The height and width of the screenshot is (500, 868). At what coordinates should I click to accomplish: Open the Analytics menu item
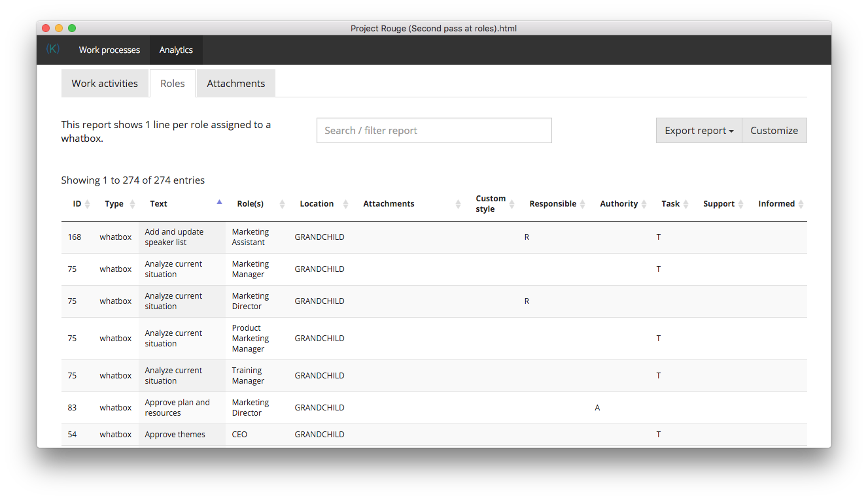[176, 50]
